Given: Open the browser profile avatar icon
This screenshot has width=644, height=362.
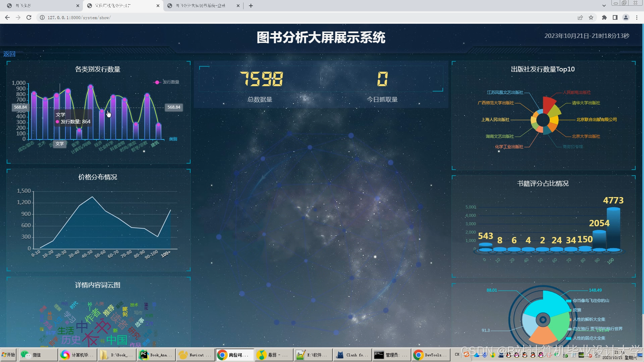Looking at the screenshot, I should click(626, 17).
